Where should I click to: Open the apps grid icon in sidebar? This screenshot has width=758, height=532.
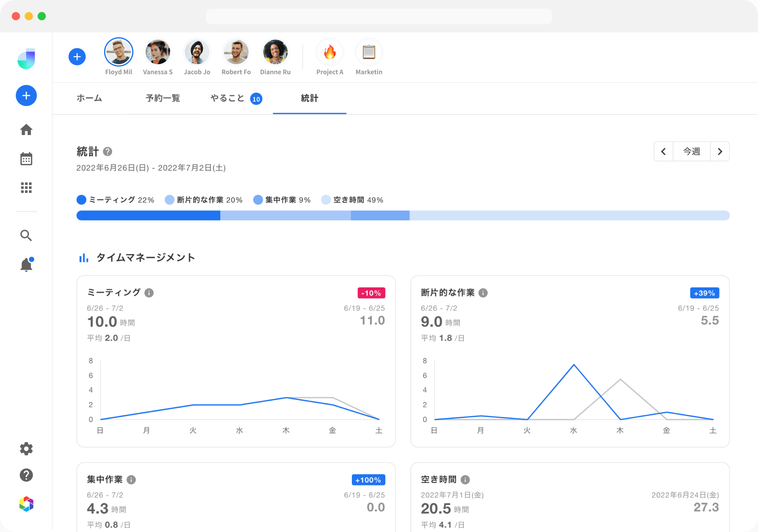point(27,188)
